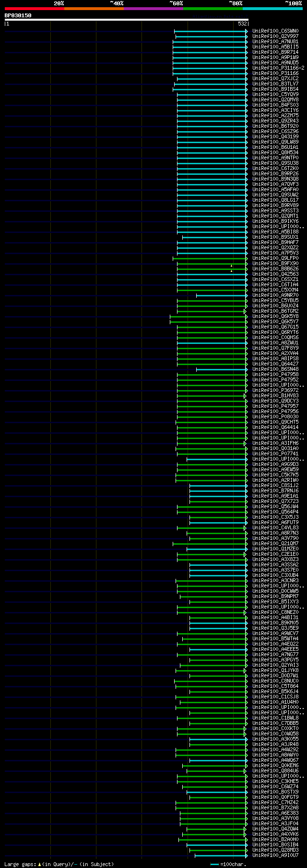Click hit label UniRef100_P36972
Screen dimensions: 307x868
(275, 391)
